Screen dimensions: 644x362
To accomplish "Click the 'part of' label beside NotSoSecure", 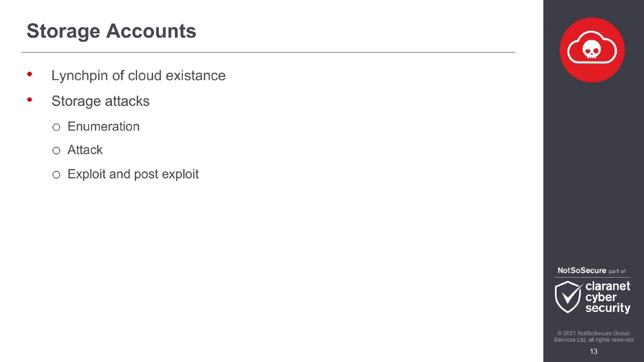I will 618,271.
